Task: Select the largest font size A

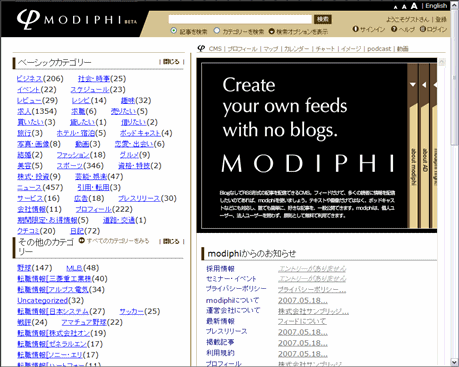Action: tap(414, 6)
